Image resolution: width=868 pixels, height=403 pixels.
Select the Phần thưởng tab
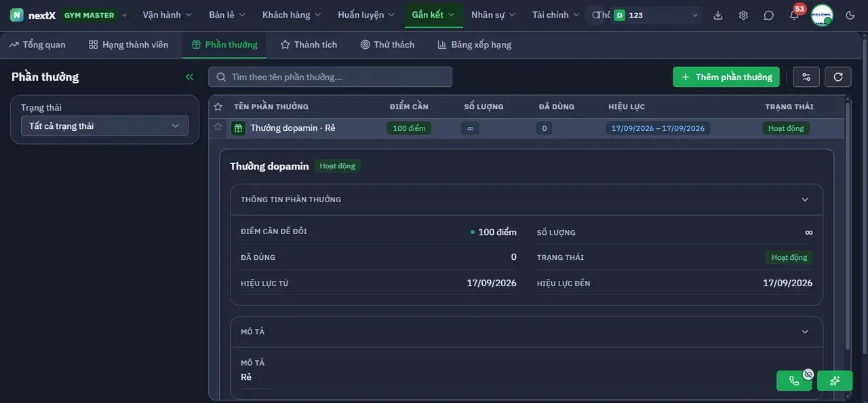point(224,45)
